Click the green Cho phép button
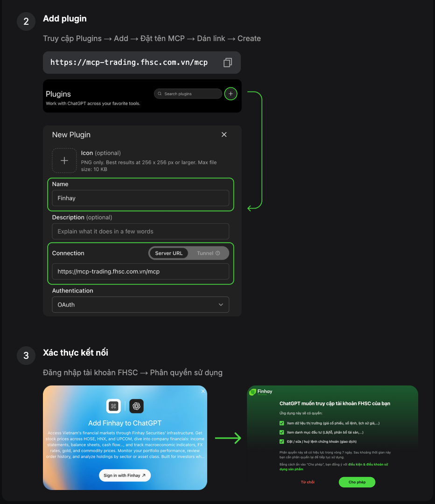The height and width of the screenshot is (504, 435). (x=357, y=482)
